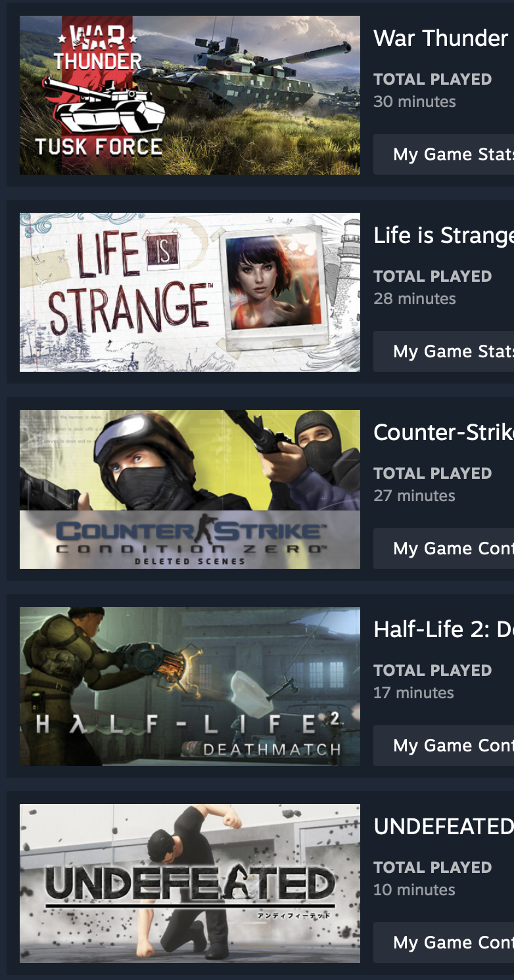Click the UNDEFEATED game title link
The height and width of the screenshot is (980, 514).
coord(444,826)
